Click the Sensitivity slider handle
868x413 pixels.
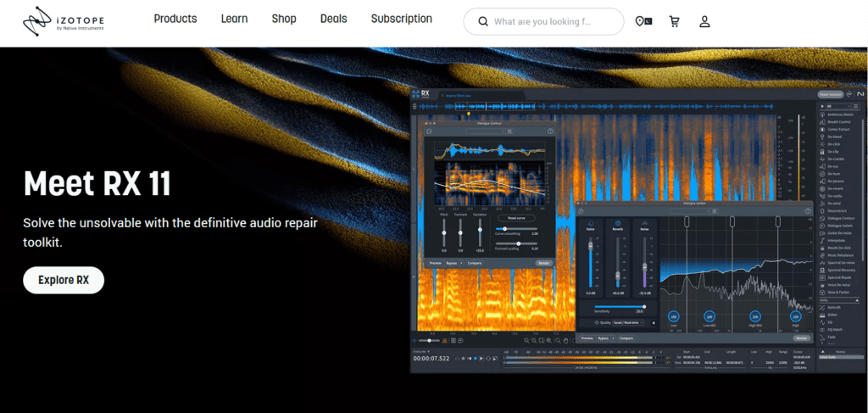coord(644,306)
